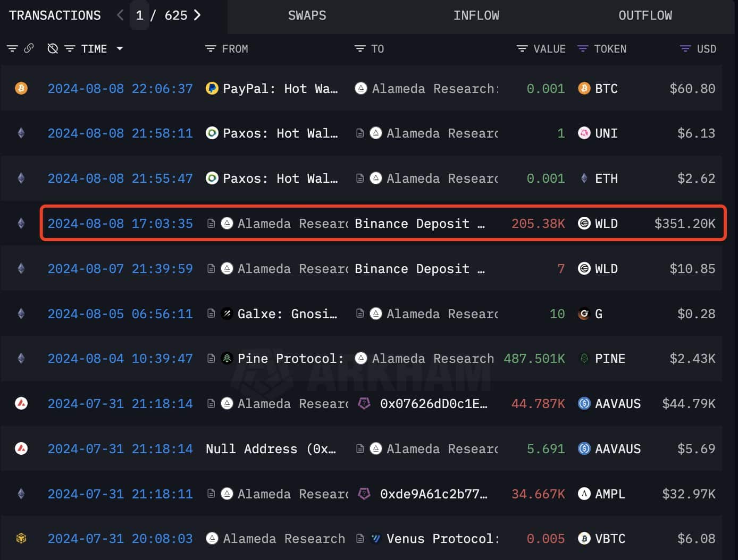Open transaction timestamp 2024-08-05 06:56:11
This screenshot has width=738, height=560.
(120, 313)
